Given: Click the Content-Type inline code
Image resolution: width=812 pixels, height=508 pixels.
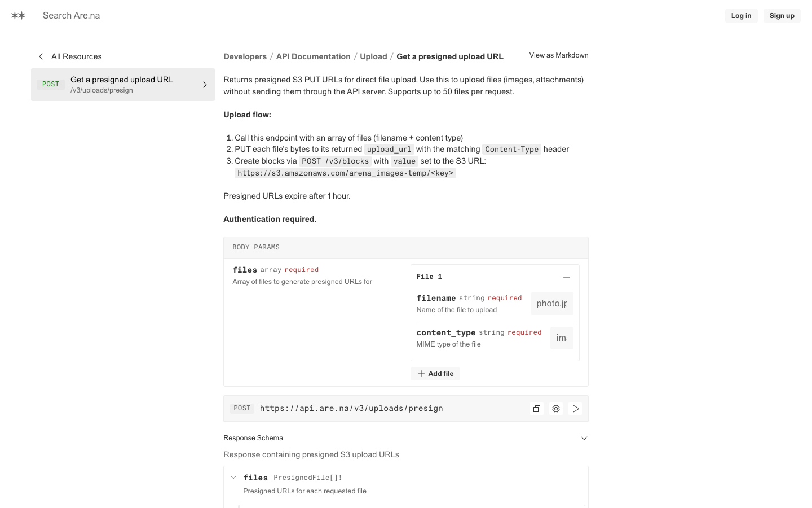Looking at the screenshot, I should 512,150.
